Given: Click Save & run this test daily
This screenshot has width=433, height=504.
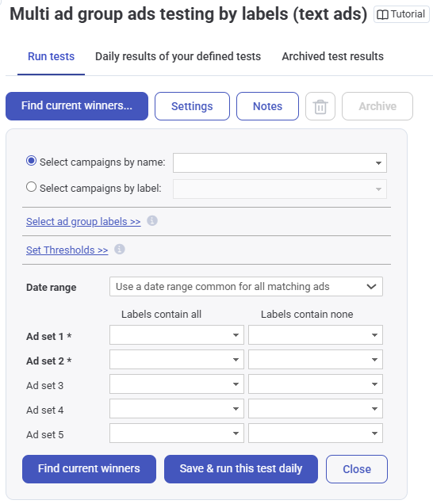Looking at the screenshot, I should (241, 469).
